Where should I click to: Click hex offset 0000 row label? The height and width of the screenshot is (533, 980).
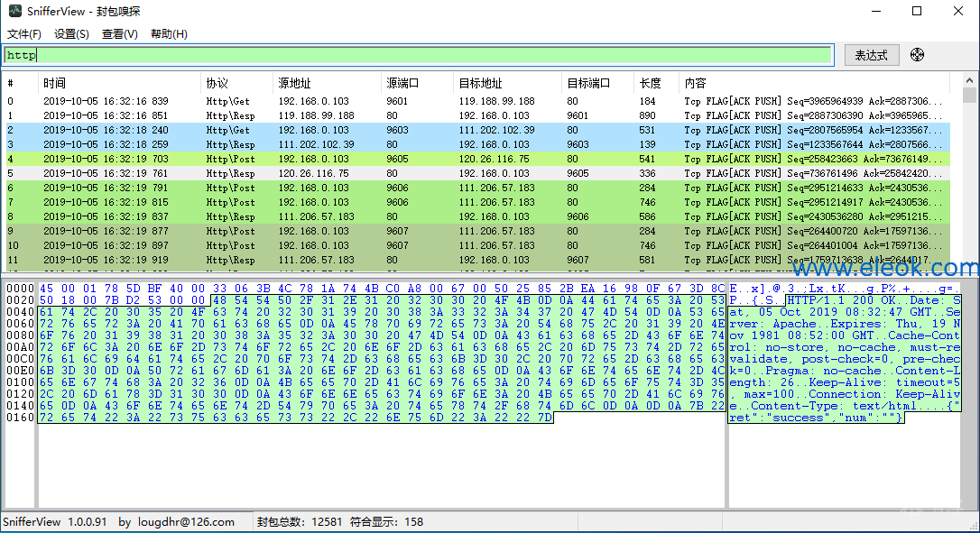[x=20, y=289]
